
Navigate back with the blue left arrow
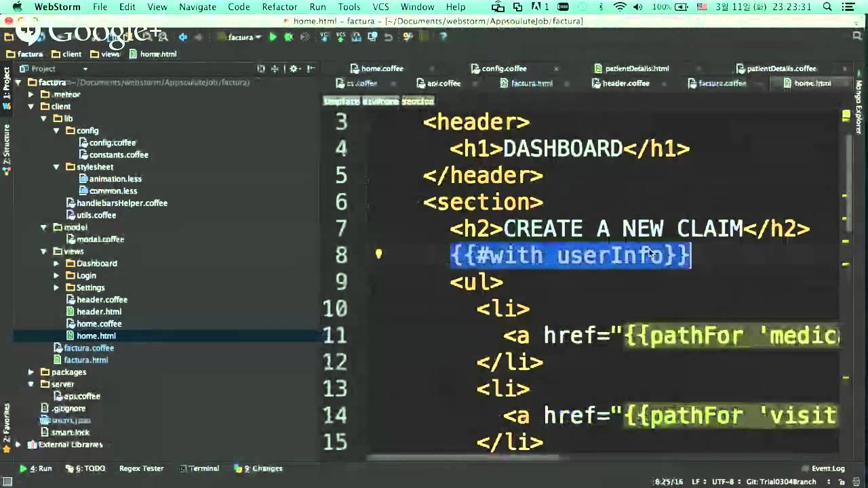point(182,37)
